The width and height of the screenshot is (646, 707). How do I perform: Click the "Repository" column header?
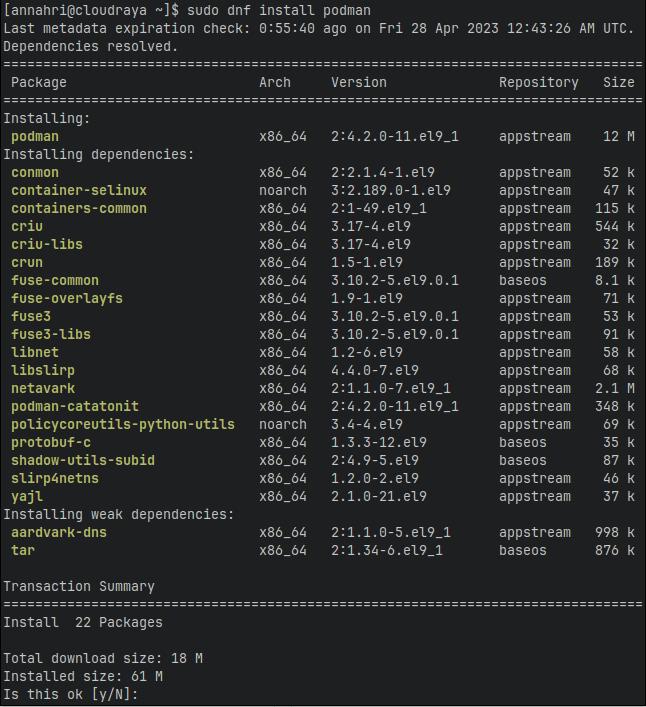539,82
